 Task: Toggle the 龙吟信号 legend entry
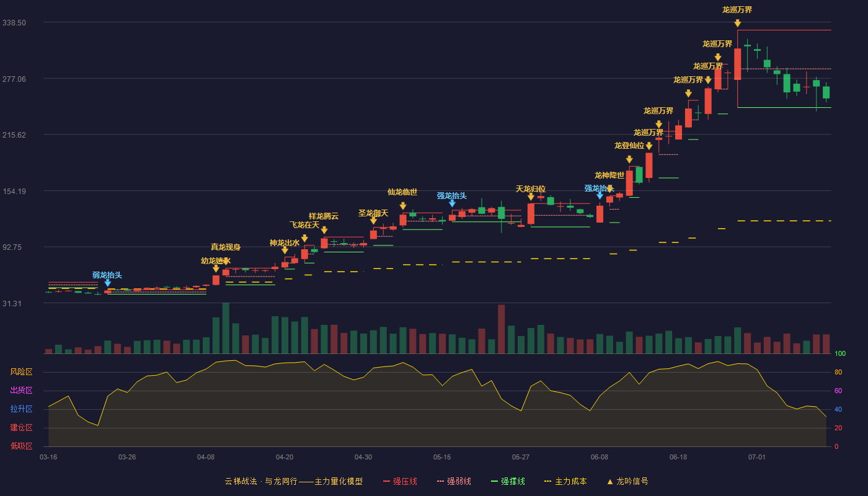coord(627,481)
